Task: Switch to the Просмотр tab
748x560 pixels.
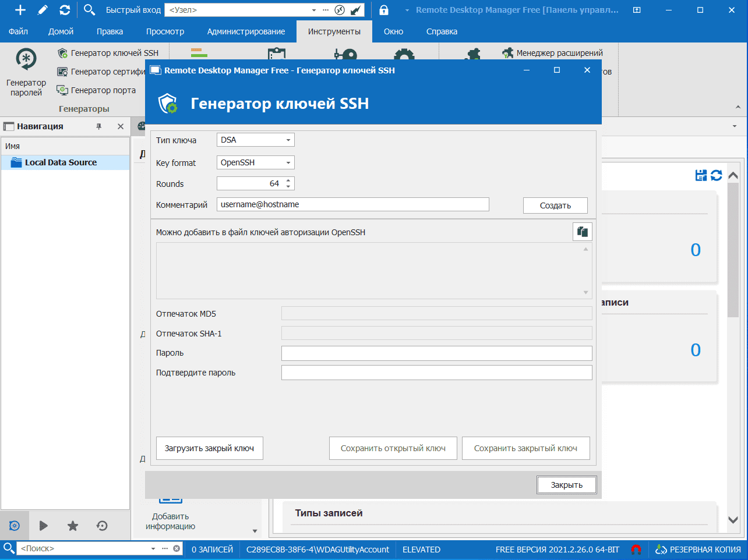Action: point(165,31)
